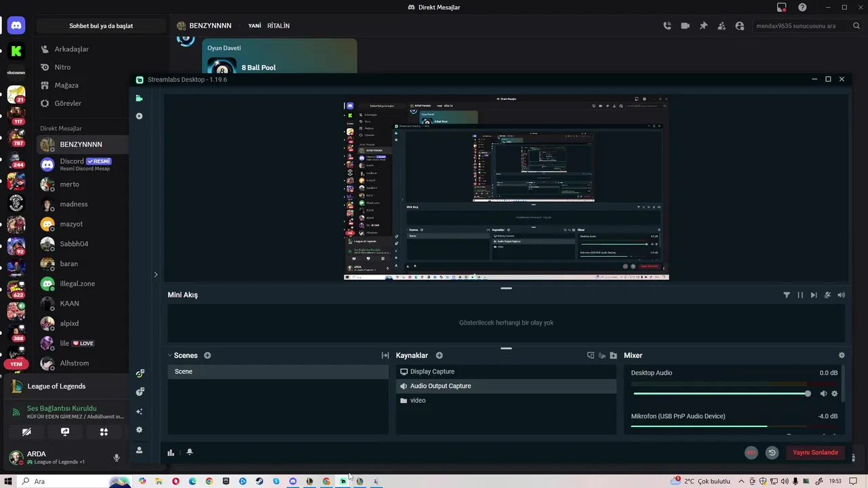Click Yayını Sonlandır to end stream

(816, 453)
